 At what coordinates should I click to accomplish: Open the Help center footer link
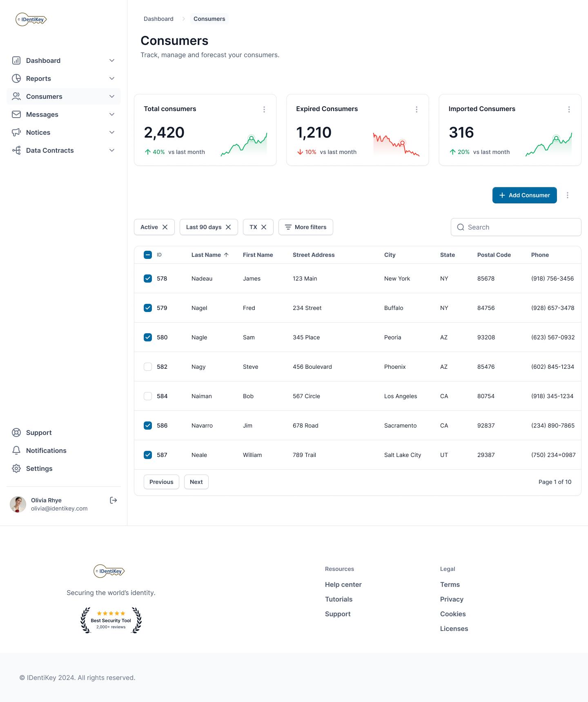[343, 584]
